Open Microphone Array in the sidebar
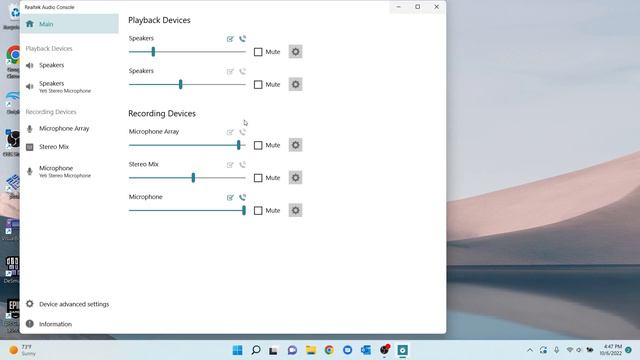640x360 pixels. [x=69, y=129]
